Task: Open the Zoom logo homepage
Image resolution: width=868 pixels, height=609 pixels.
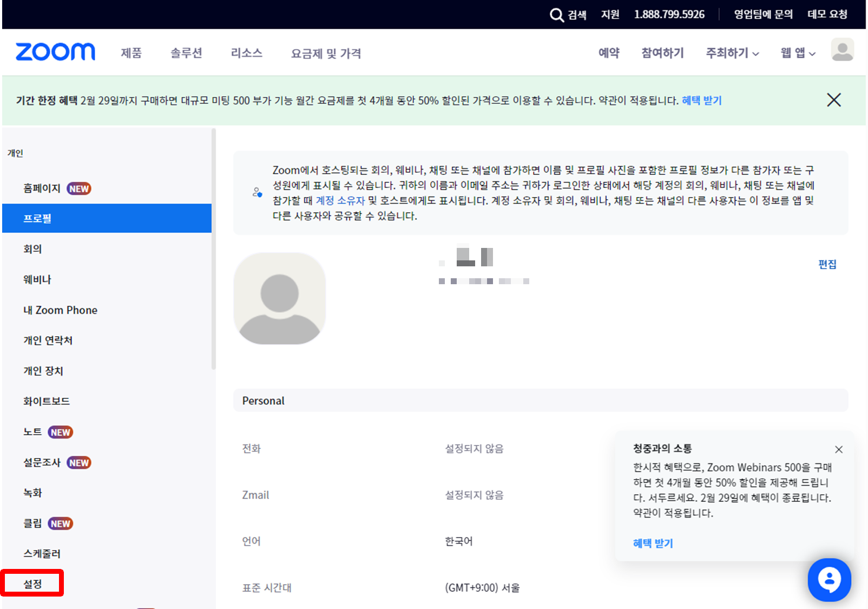Action: [55, 52]
